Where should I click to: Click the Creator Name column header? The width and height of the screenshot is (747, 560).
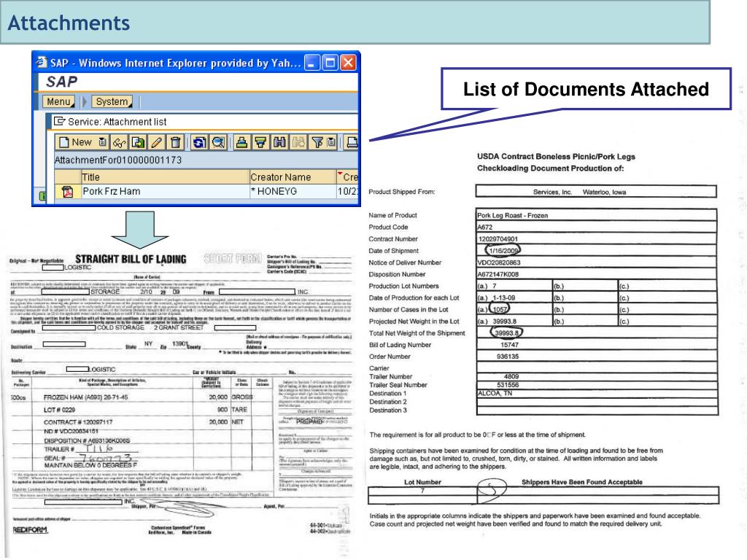[293, 176]
